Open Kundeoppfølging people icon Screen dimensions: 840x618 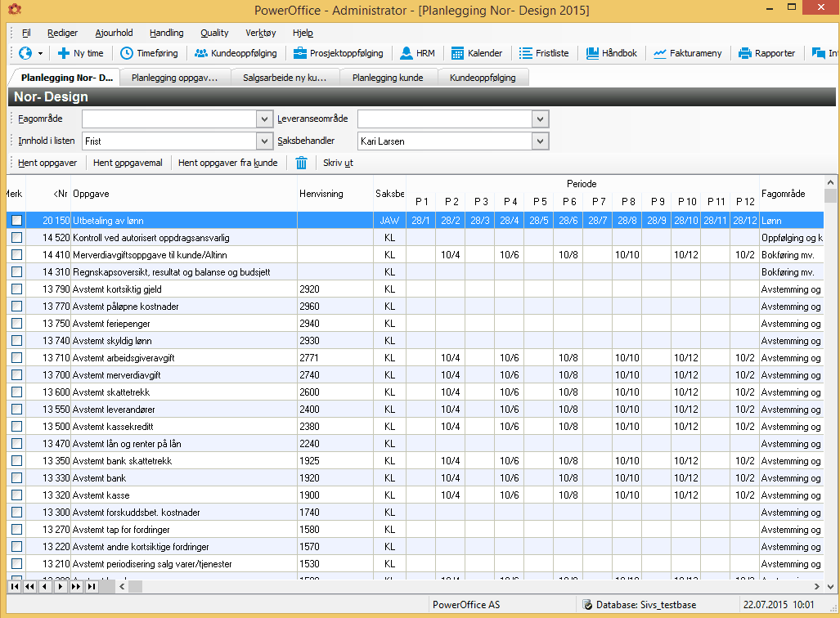(x=201, y=53)
